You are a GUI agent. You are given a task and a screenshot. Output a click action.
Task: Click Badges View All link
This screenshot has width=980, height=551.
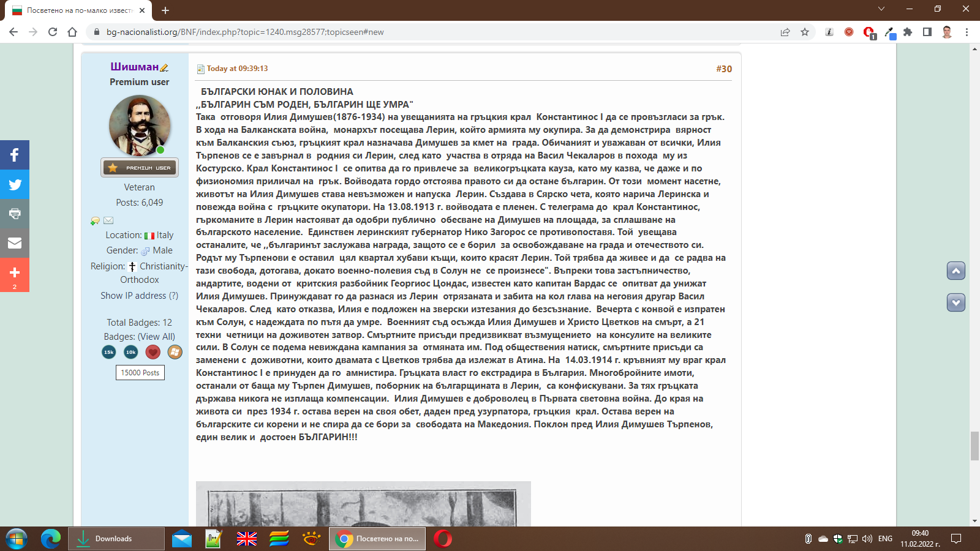pyautogui.click(x=157, y=337)
